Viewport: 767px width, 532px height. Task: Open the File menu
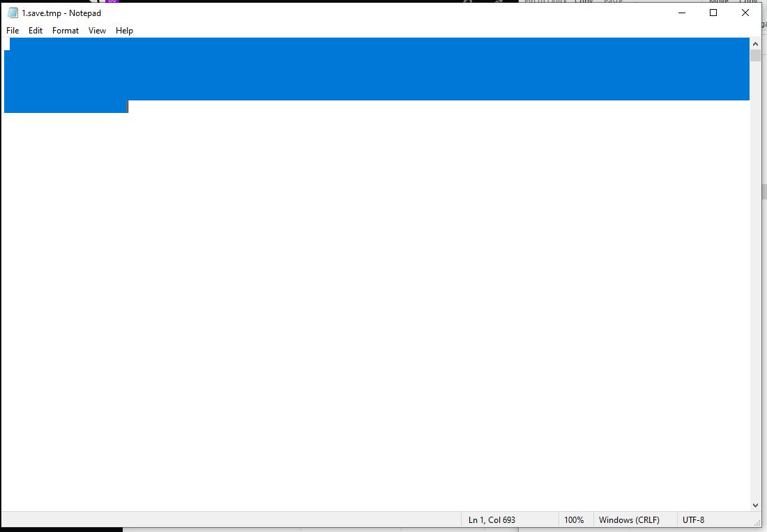pos(13,30)
